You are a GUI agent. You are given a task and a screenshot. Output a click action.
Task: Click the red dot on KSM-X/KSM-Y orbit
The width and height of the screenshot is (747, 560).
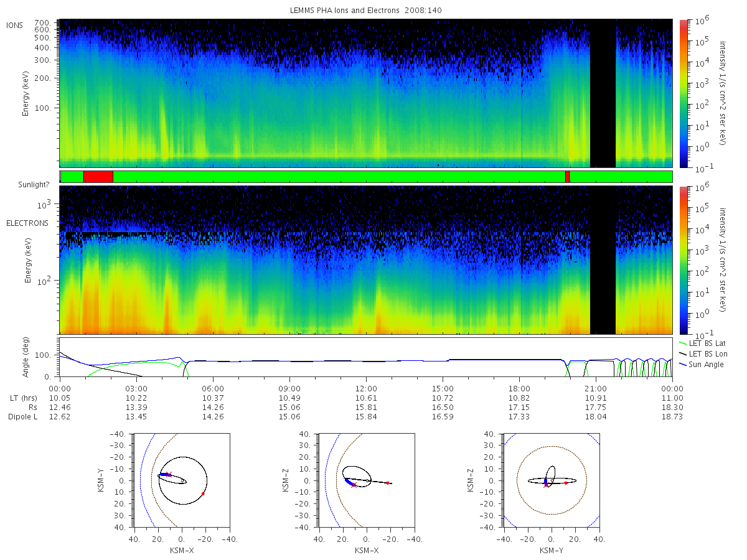click(203, 493)
